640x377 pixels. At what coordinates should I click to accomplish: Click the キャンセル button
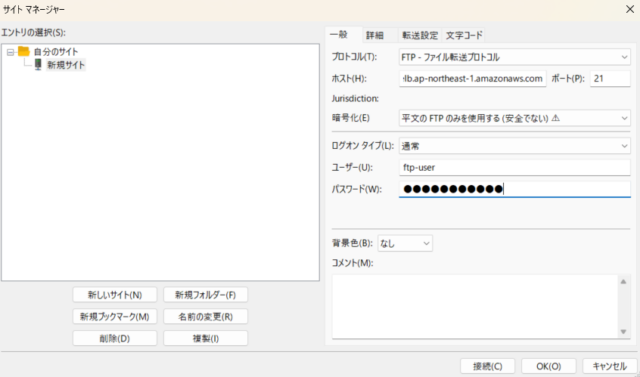(609, 366)
